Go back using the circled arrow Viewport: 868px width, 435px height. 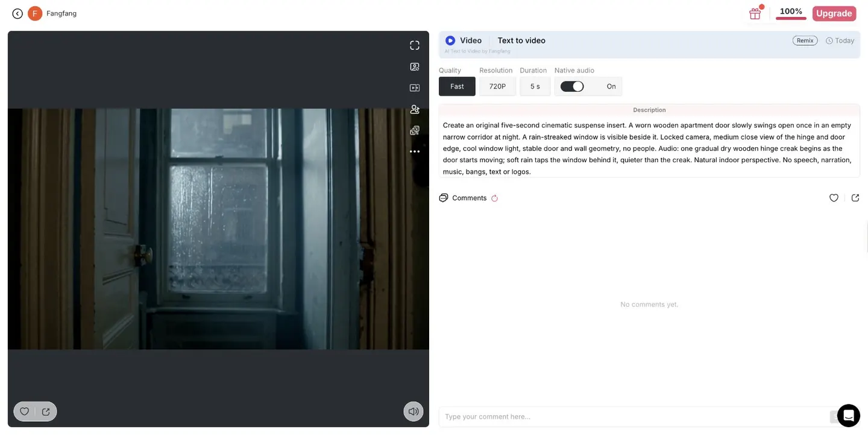(17, 13)
